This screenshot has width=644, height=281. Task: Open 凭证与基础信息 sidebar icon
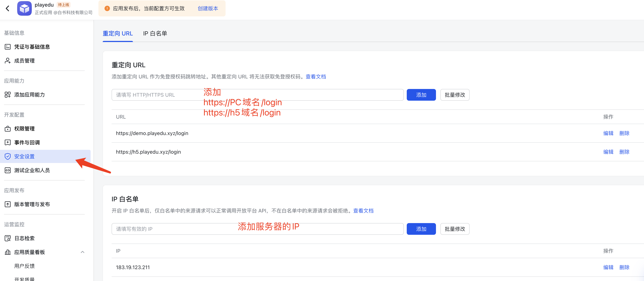click(8, 47)
